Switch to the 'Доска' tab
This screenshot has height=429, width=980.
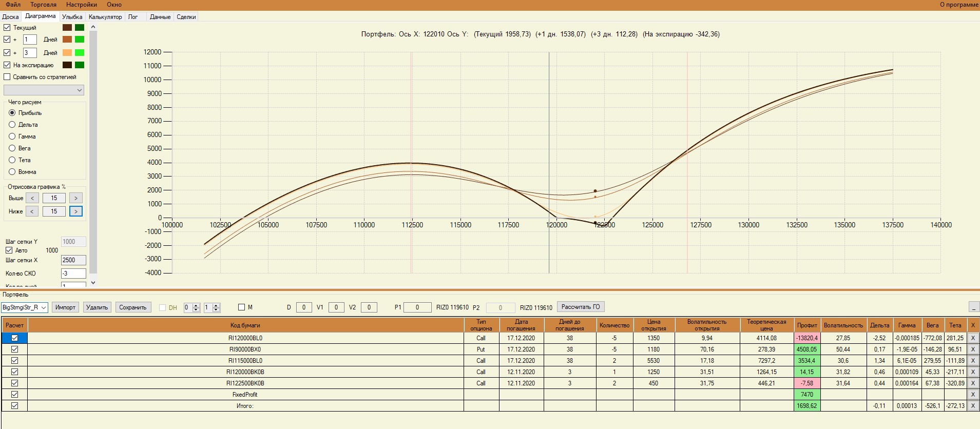10,17
